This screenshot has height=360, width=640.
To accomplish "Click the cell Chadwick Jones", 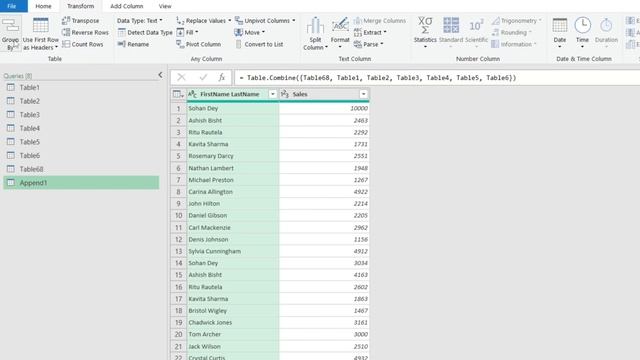I will [233, 322].
